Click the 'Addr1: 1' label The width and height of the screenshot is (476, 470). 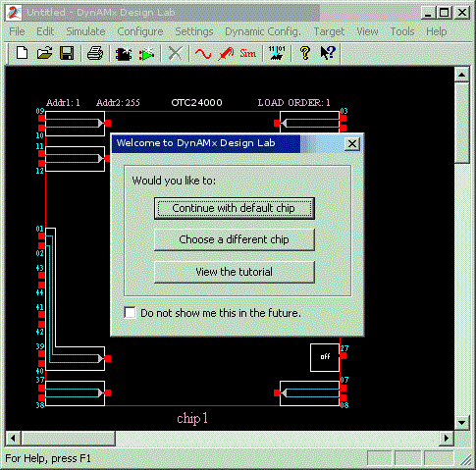click(x=63, y=103)
